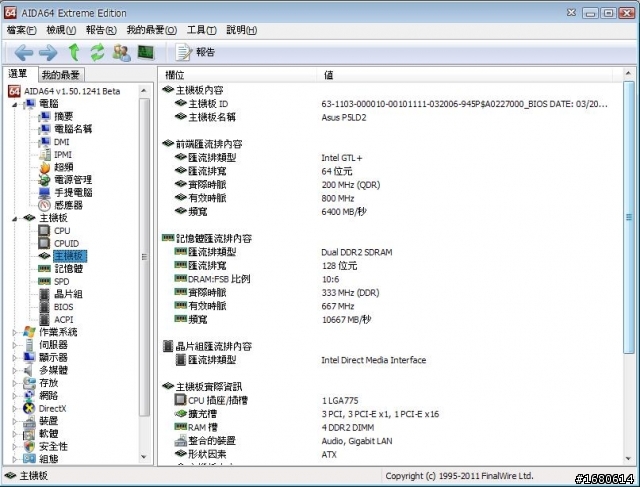Open the 檔案(F) menu
This screenshot has width=640, height=487.
pos(21,30)
